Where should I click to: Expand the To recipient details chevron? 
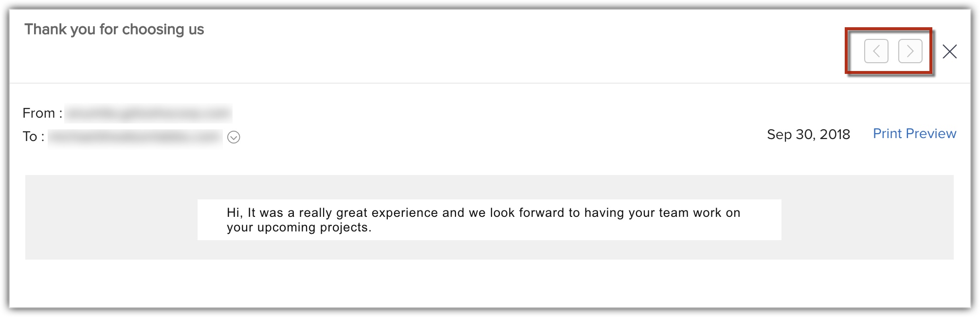(234, 137)
